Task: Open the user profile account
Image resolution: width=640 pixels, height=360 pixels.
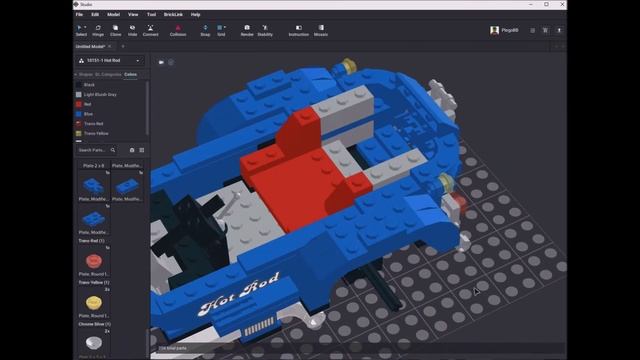Action: pos(504,30)
